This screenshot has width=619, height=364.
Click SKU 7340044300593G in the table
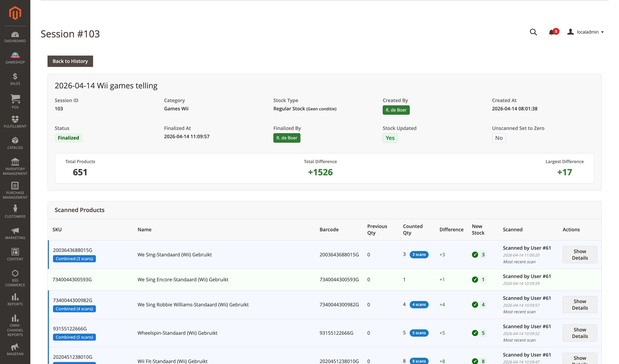(72, 280)
